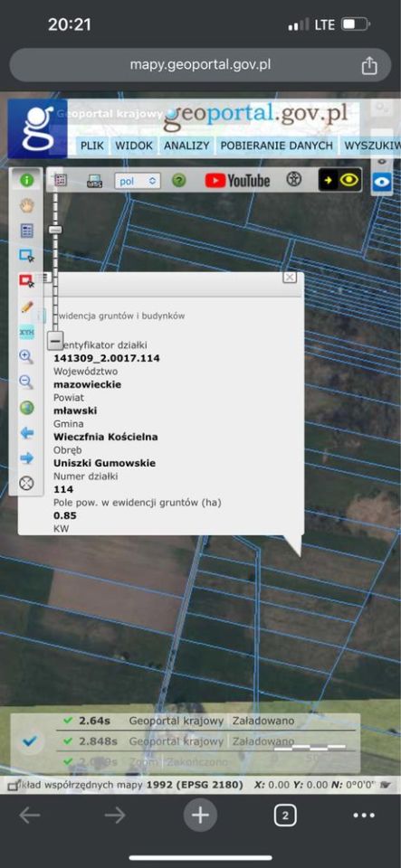Click the coordinate system 1992 (EPSG 2180) label
The image size is (401, 868).
click(195, 785)
